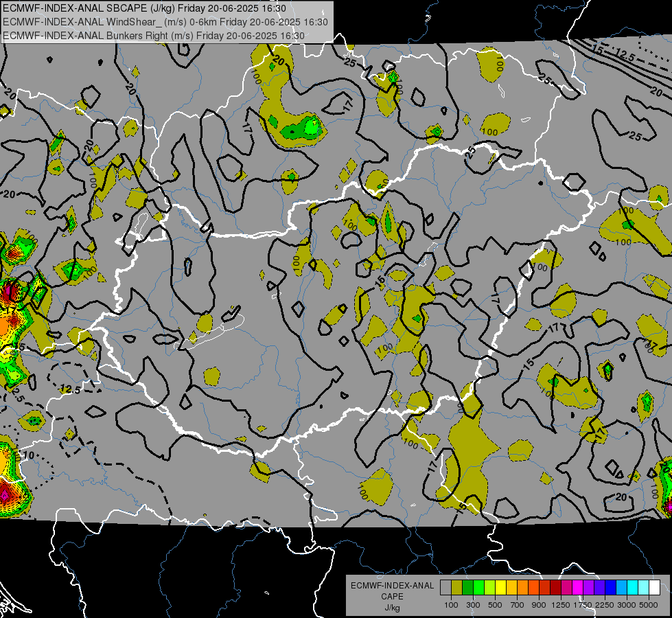Click the 500 legend scale value
Viewport: 672px width, 618px height.
(x=495, y=605)
